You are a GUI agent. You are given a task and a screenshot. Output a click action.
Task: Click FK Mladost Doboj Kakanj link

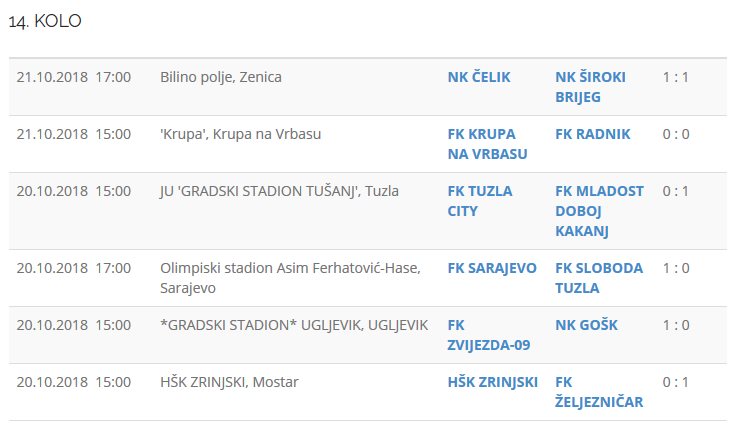[x=599, y=211]
